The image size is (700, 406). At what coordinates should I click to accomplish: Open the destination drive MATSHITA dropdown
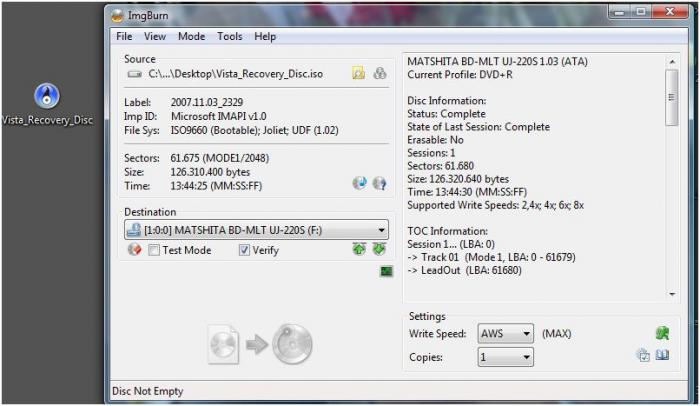tap(256, 230)
